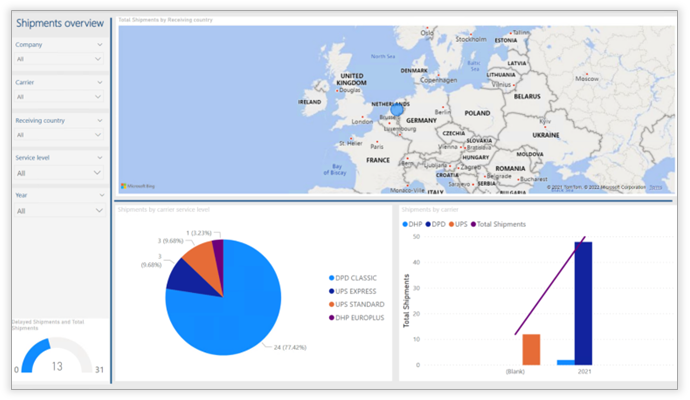Click the DPD legend entry in carrier chart
The width and height of the screenshot is (690, 400).
point(436,224)
